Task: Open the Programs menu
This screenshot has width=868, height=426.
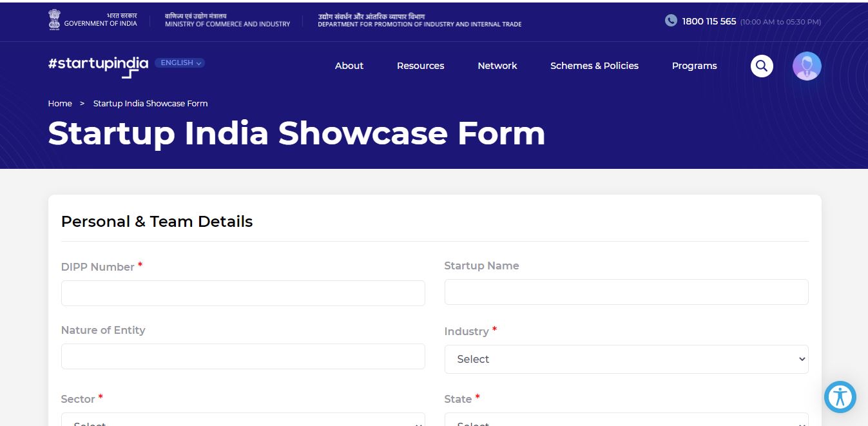Action: coord(694,66)
